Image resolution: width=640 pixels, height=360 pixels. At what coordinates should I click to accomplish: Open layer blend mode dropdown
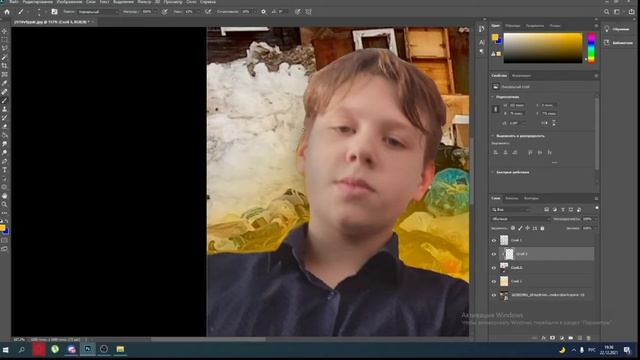point(520,219)
